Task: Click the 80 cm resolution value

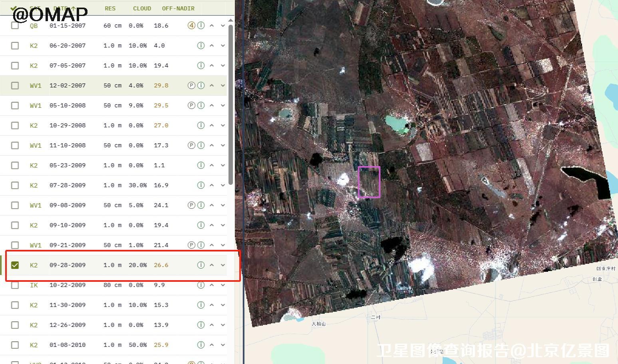Action: (113, 285)
